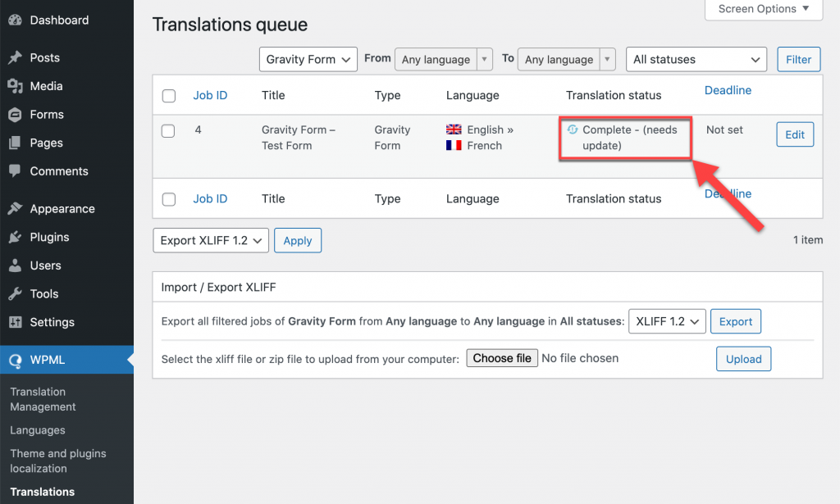
Task: Open the Export XLIFF 1.2 bulk action dropdown
Action: pos(211,240)
